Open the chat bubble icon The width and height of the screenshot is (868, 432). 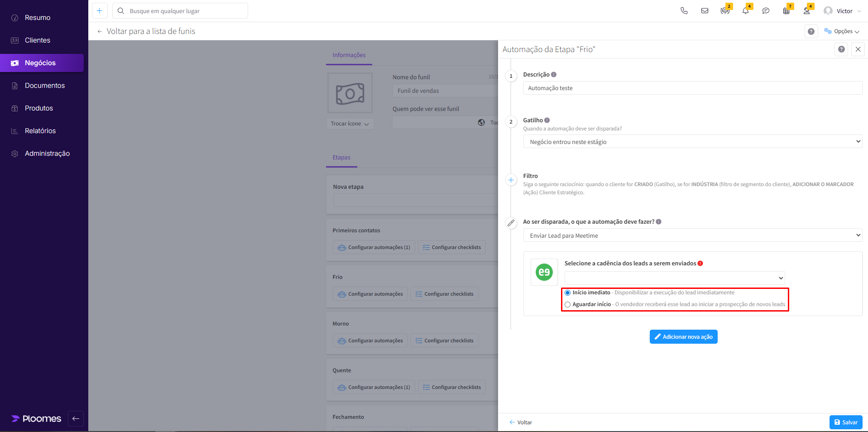click(x=766, y=11)
